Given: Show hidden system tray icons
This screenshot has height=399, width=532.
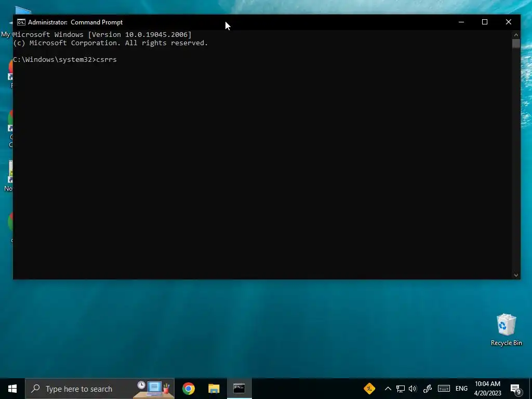Looking at the screenshot, I should [x=388, y=389].
